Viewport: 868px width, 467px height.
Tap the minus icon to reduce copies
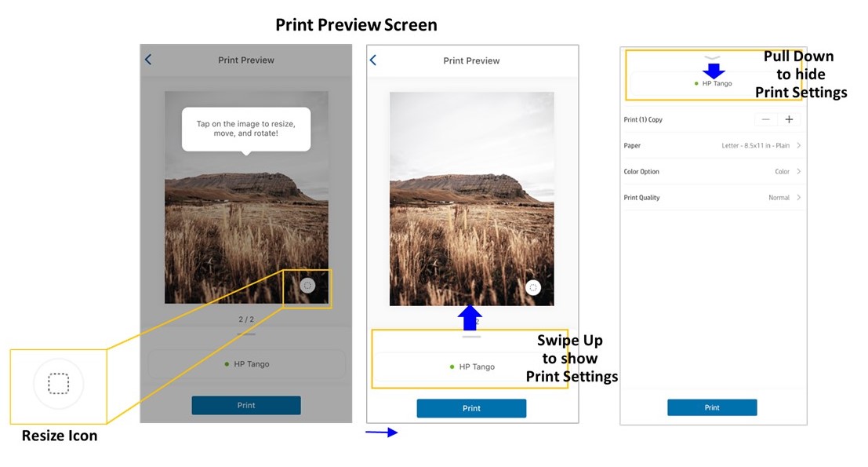point(765,119)
